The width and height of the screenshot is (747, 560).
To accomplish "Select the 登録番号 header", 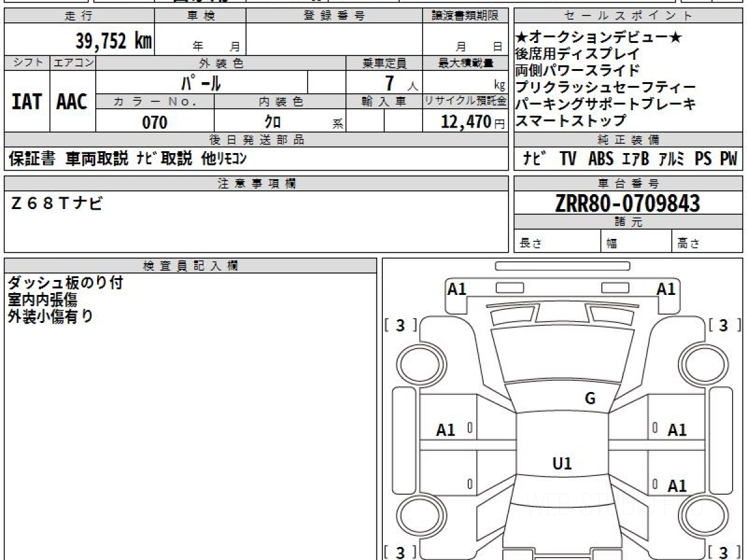I will coord(334,16).
